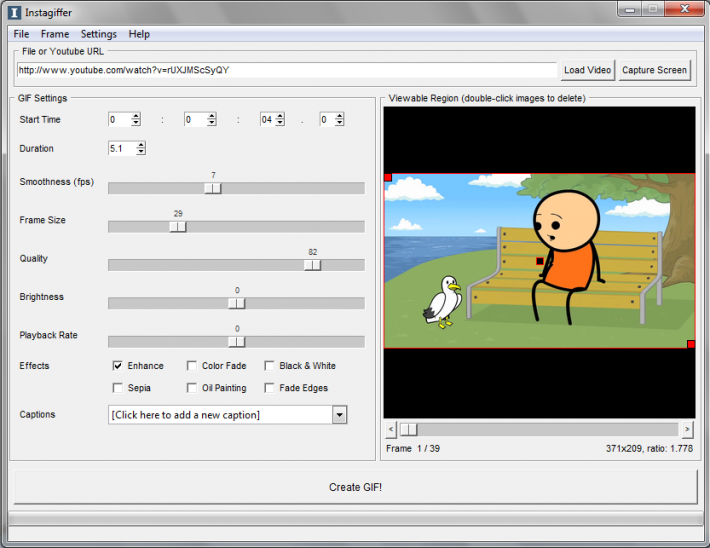Increment Start Time hours with up arrow
Screen dimensions: 710x548
click(136, 116)
